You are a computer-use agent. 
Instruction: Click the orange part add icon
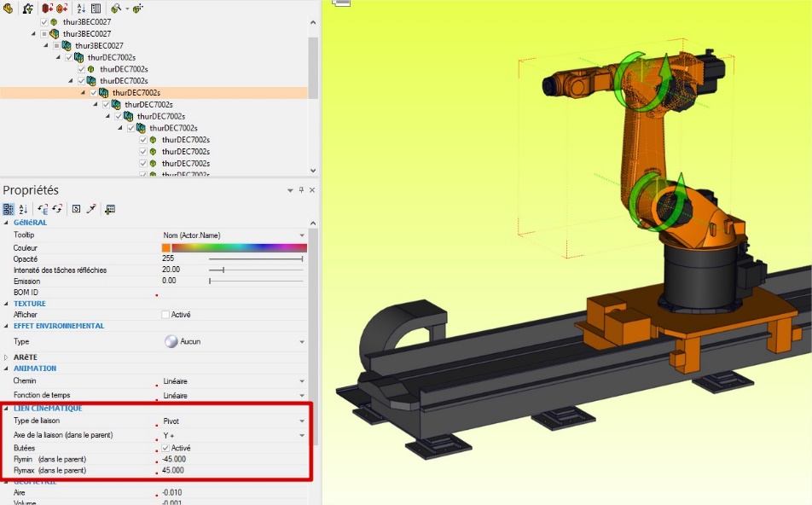62,9
